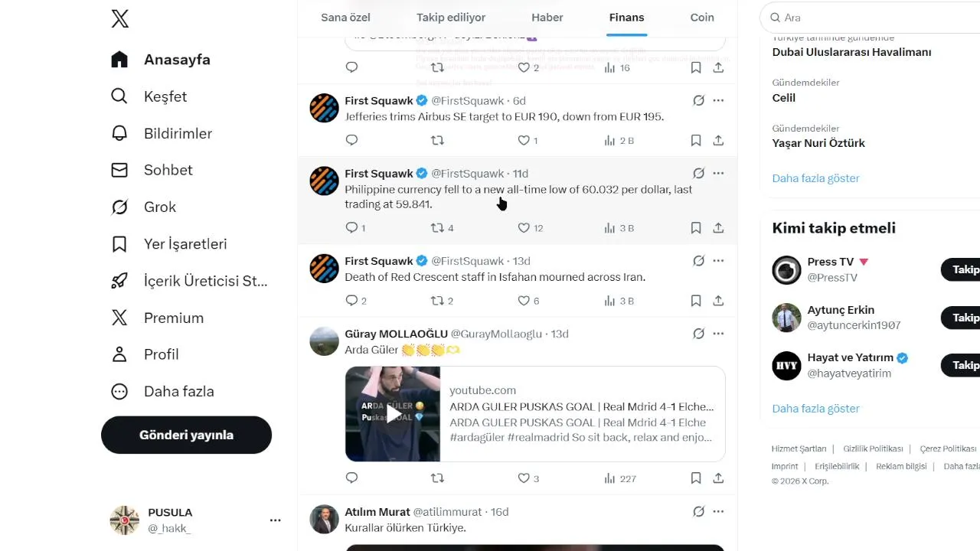
Task: Click the Gönderi yayınla button
Action: (x=186, y=435)
